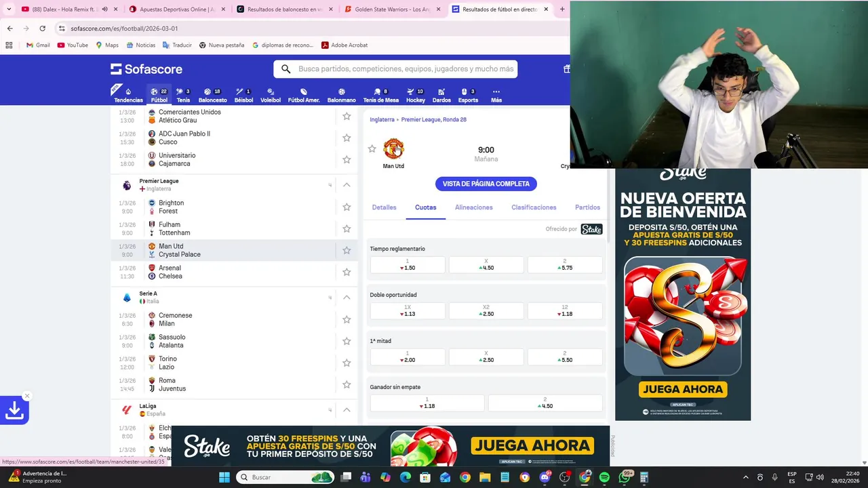The width and height of the screenshot is (868, 488).
Task: Favorite the Universitario vs Cajamarca match
Action: click(347, 159)
